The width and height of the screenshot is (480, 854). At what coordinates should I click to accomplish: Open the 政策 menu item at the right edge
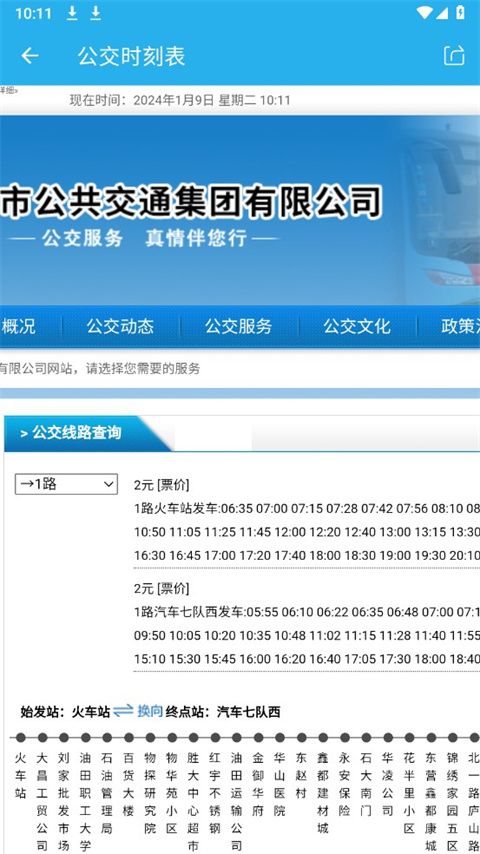460,326
